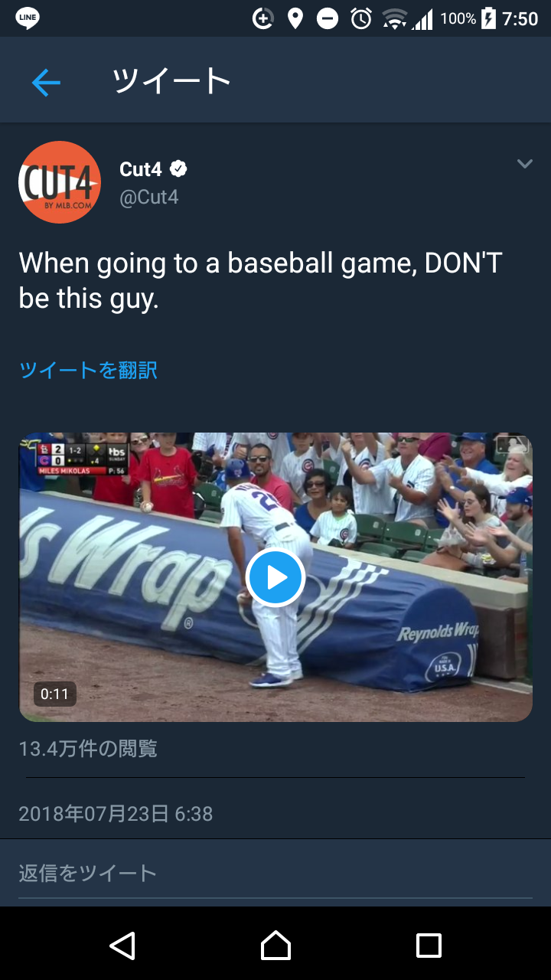Image resolution: width=551 pixels, height=980 pixels.
Task: Focus the 返信をツイート reply field
Action: pyautogui.click(x=275, y=873)
